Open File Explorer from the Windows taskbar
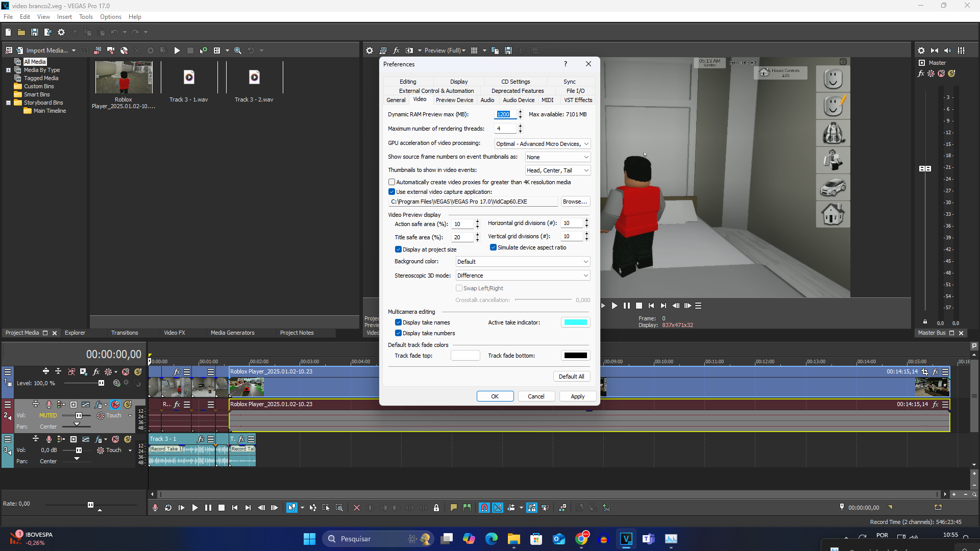Image resolution: width=980 pixels, height=551 pixels. pos(513,539)
